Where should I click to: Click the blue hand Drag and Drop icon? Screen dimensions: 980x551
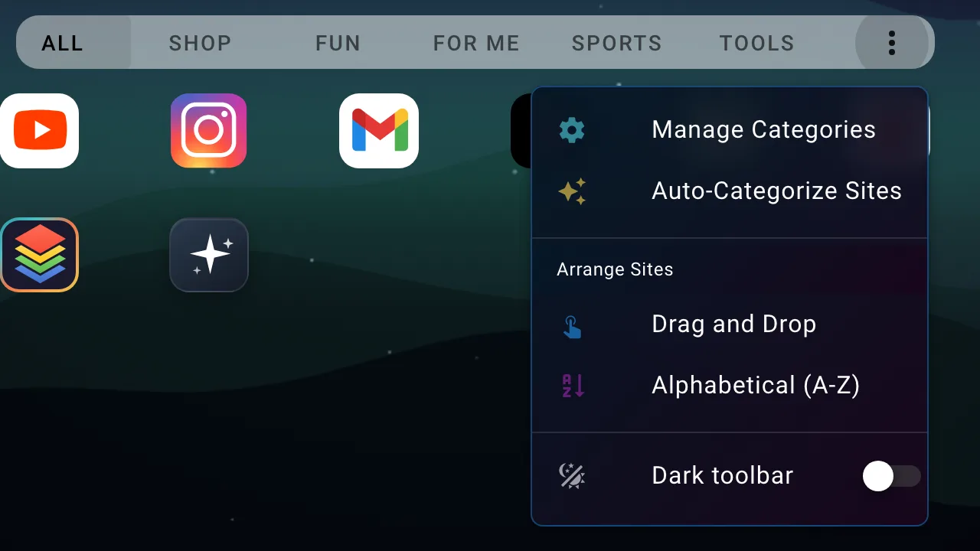point(572,326)
